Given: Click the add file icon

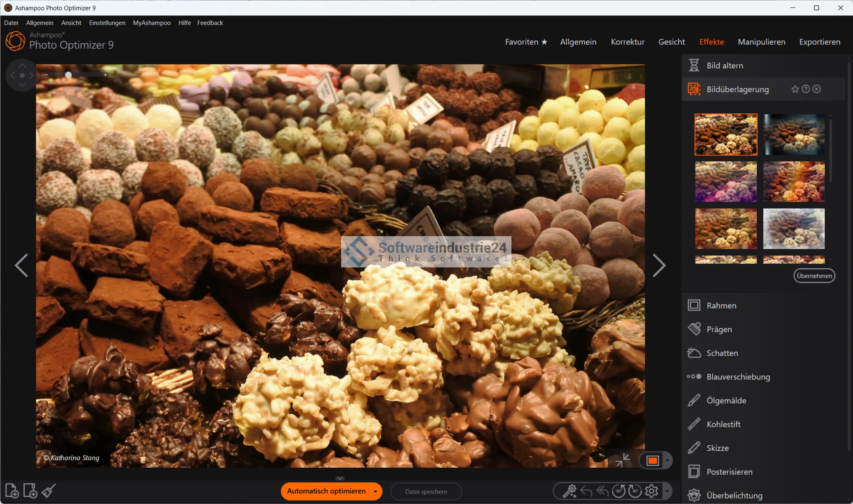Looking at the screenshot, I should (x=12, y=491).
